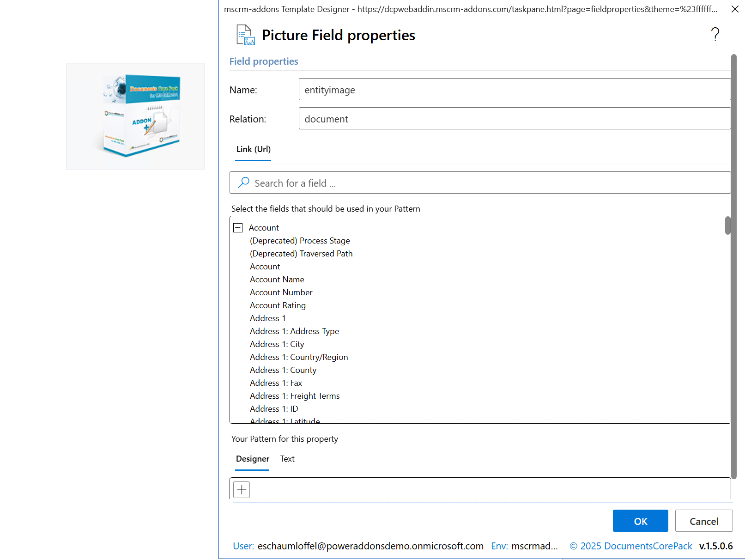Click the Documents Core Pack product image
Image resolution: width=745 pixels, height=560 pixels.
[x=135, y=116]
